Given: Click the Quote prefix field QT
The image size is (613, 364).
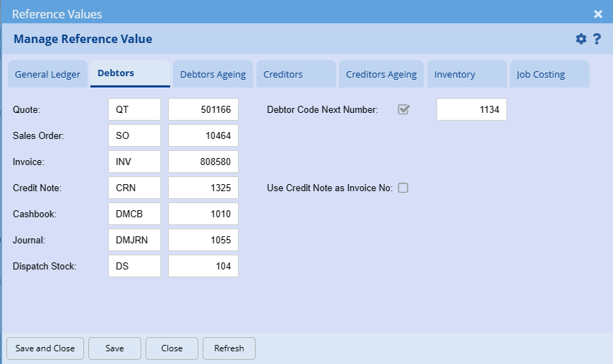Looking at the screenshot, I should click(134, 109).
